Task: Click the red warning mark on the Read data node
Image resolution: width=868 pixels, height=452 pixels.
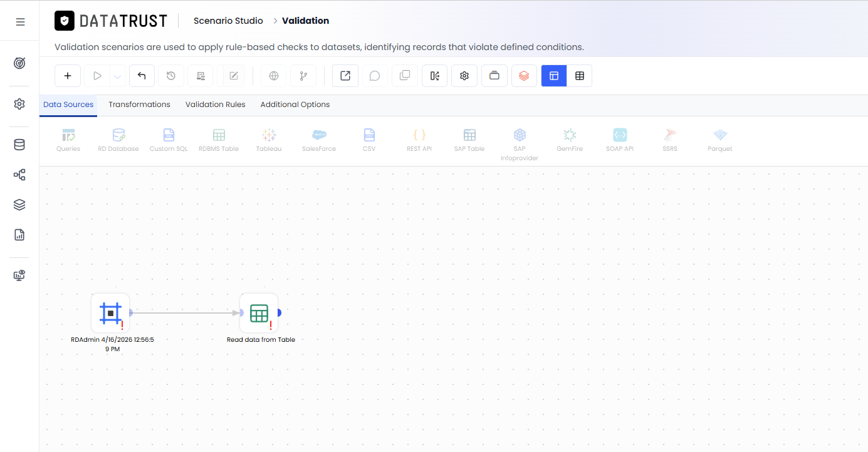Action: coord(271,326)
